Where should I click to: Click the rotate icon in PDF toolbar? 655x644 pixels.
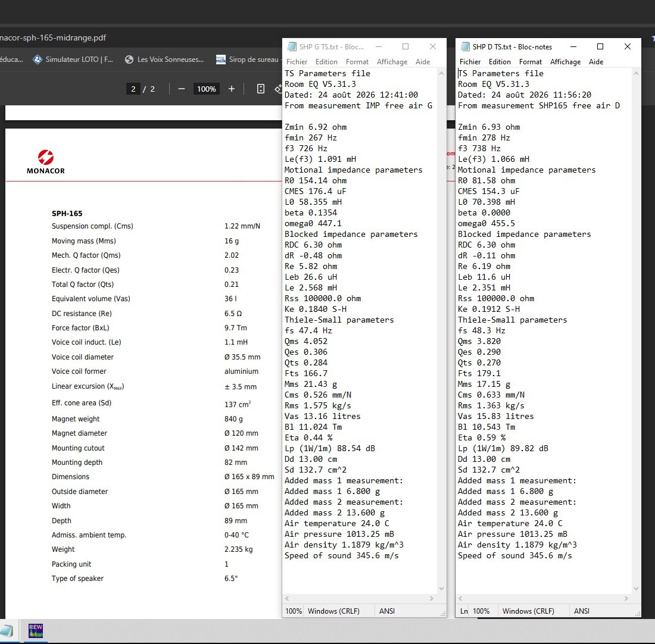pos(278,89)
